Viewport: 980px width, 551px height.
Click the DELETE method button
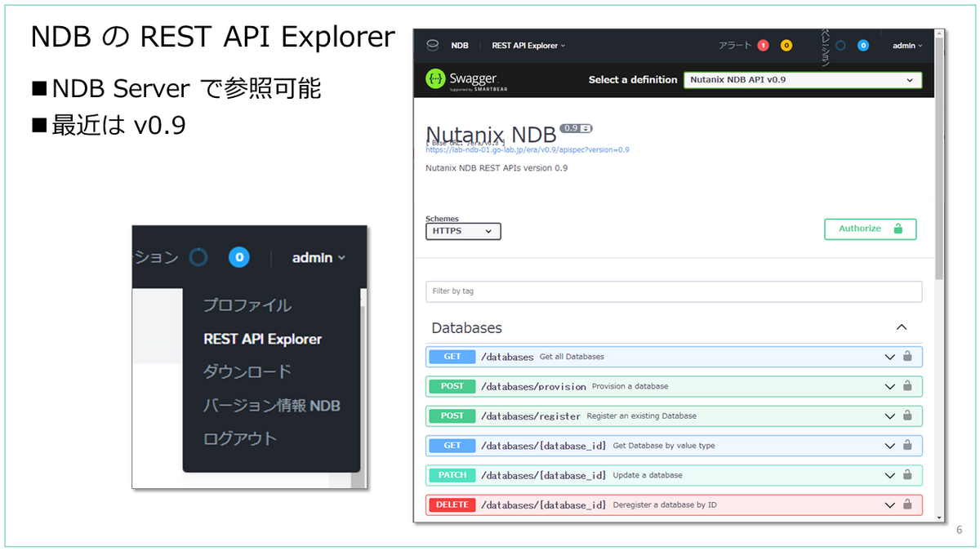coord(452,504)
